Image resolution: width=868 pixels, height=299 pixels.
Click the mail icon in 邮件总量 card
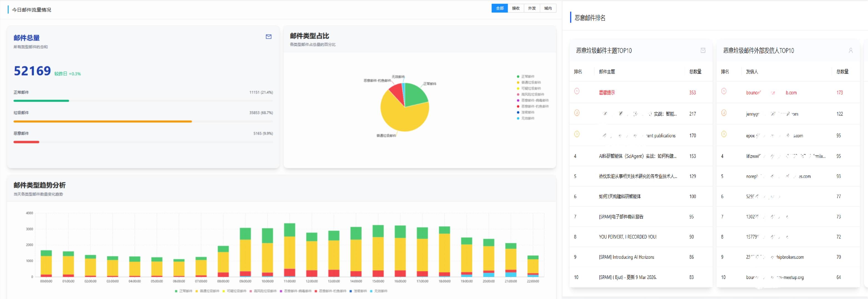[x=269, y=37]
